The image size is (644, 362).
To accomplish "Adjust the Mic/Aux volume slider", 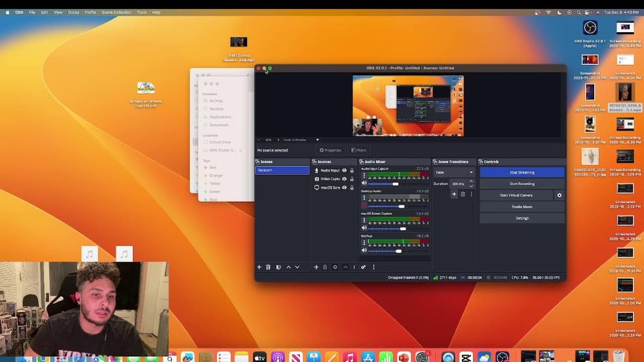I will [x=398, y=251].
